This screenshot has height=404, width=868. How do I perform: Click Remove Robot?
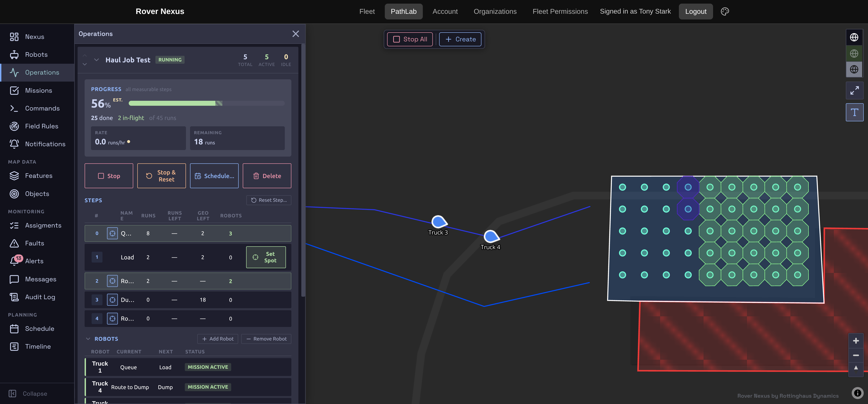(x=266, y=339)
